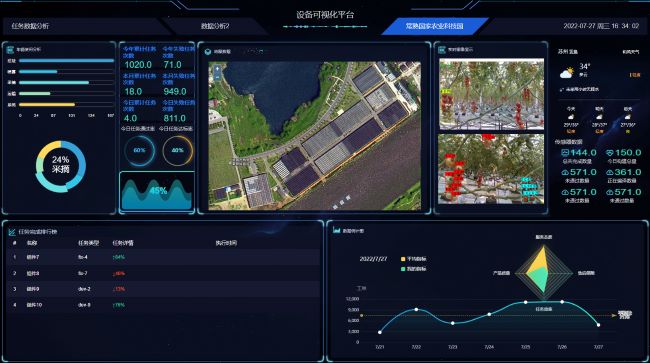Click the current weather cloud-sun icon

[x=567, y=73]
